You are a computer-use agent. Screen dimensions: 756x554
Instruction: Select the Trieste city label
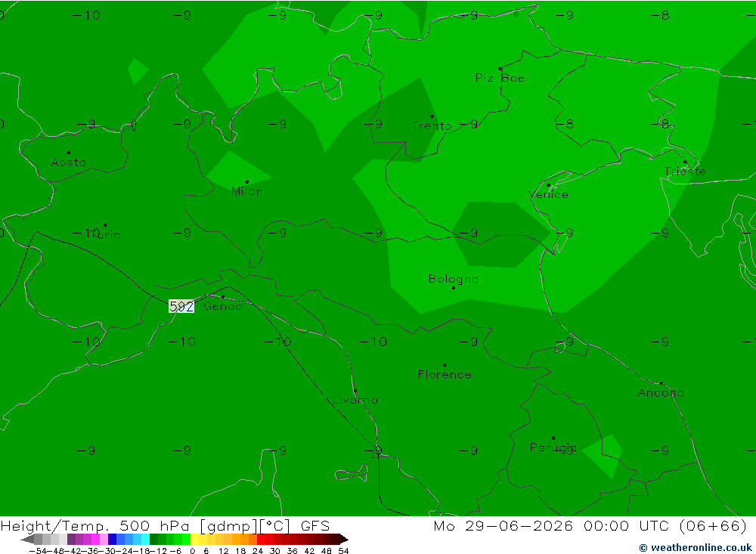(x=685, y=171)
